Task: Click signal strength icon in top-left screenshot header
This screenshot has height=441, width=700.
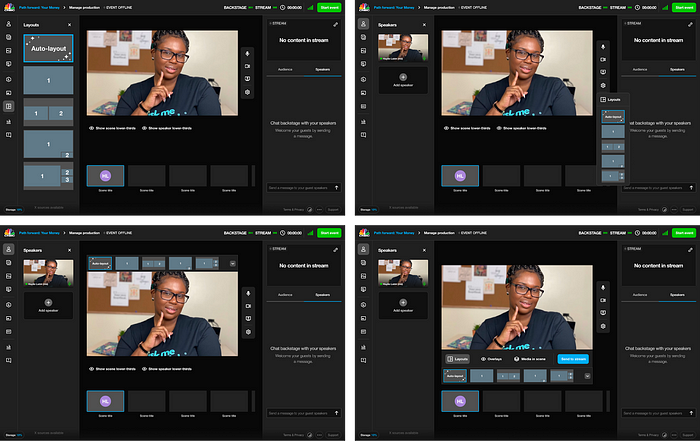Action: tap(310, 8)
